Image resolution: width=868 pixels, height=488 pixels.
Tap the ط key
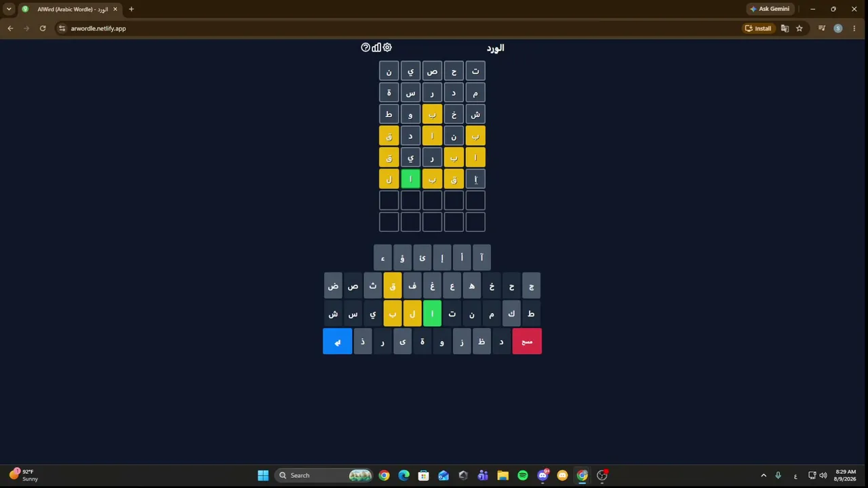point(531,314)
